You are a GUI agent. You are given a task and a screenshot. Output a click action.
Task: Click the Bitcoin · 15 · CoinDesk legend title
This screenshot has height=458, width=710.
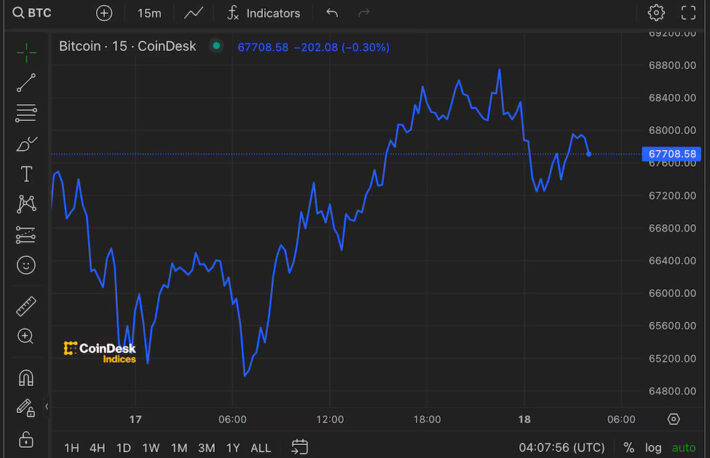pyautogui.click(x=128, y=46)
